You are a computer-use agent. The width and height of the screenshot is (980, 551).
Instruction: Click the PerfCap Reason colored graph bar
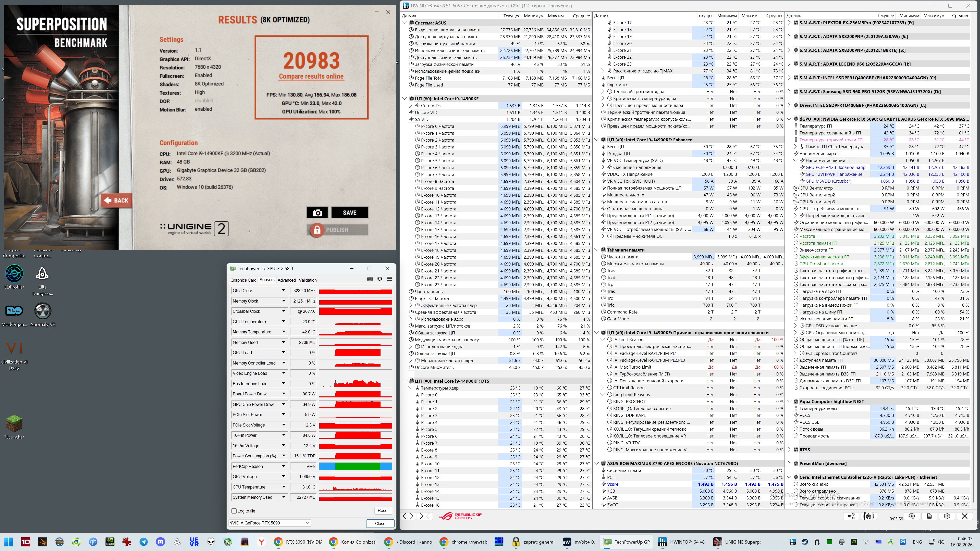pyautogui.click(x=355, y=466)
